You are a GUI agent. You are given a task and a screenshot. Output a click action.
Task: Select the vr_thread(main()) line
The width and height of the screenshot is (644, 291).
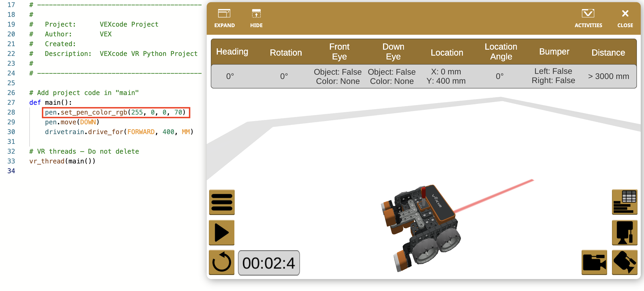pos(62,161)
